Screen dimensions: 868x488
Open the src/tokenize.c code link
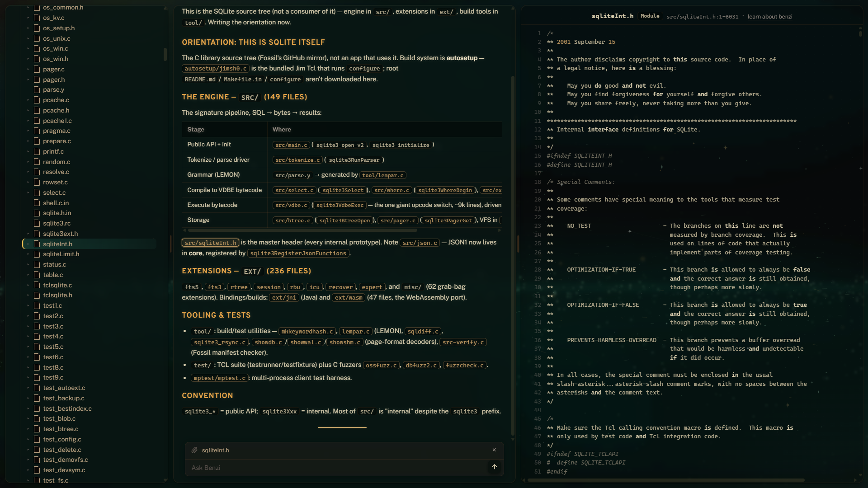(297, 160)
